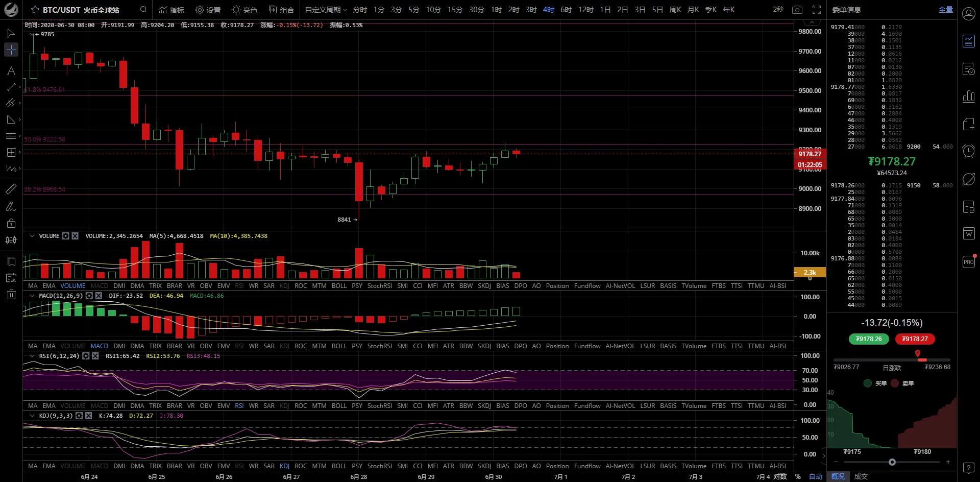This screenshot has width=980, height=482.
Task: Collapse the MACD(12,26,9) indicator panel
Action: click(32, 296)
